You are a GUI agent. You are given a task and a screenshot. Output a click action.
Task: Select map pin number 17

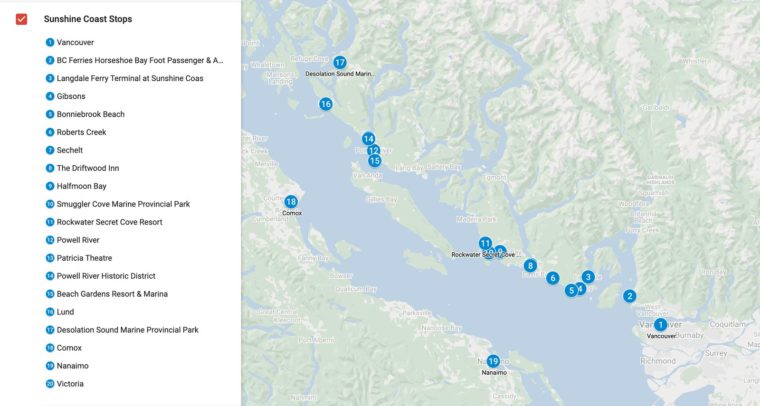(x=340, y=62)
